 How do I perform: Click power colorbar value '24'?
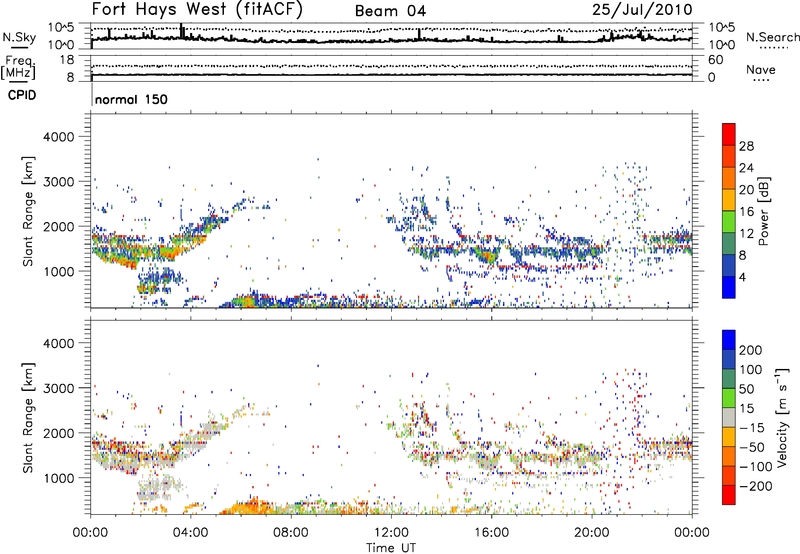tap(746, 168)
